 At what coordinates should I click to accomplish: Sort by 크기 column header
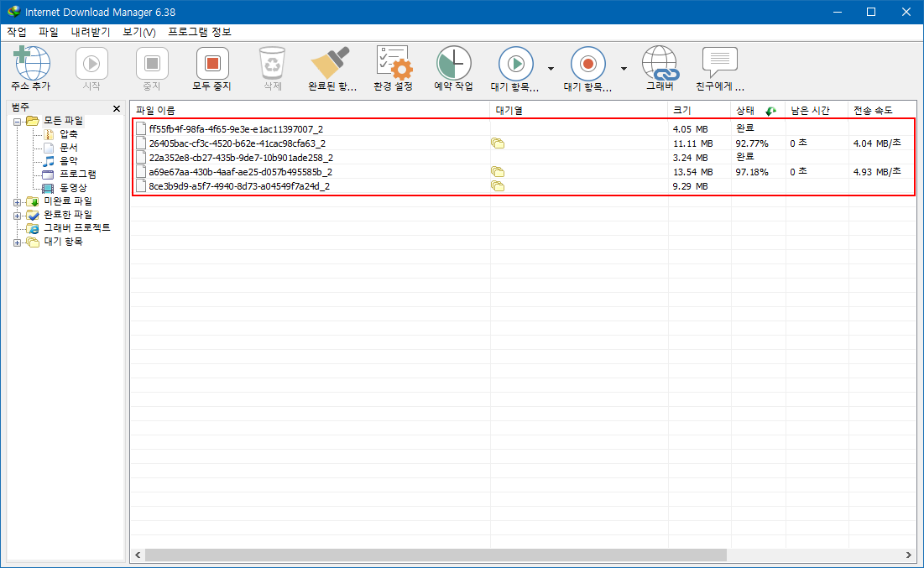coord(699,110)
